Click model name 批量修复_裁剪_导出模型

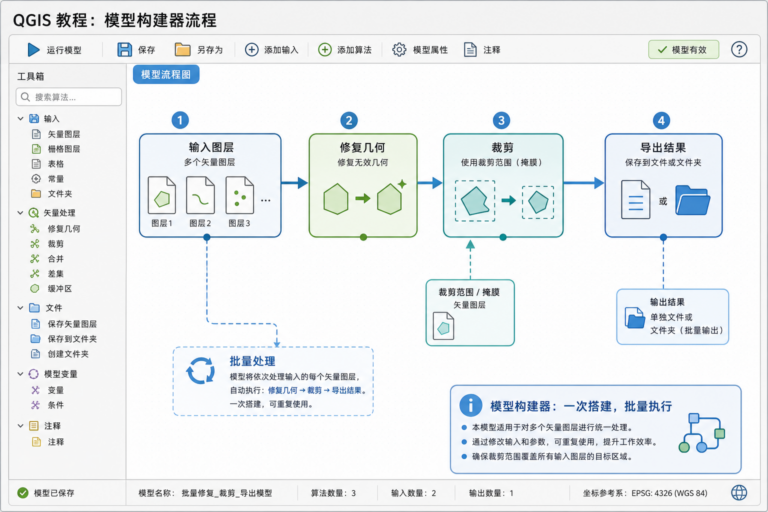point(227,493)
